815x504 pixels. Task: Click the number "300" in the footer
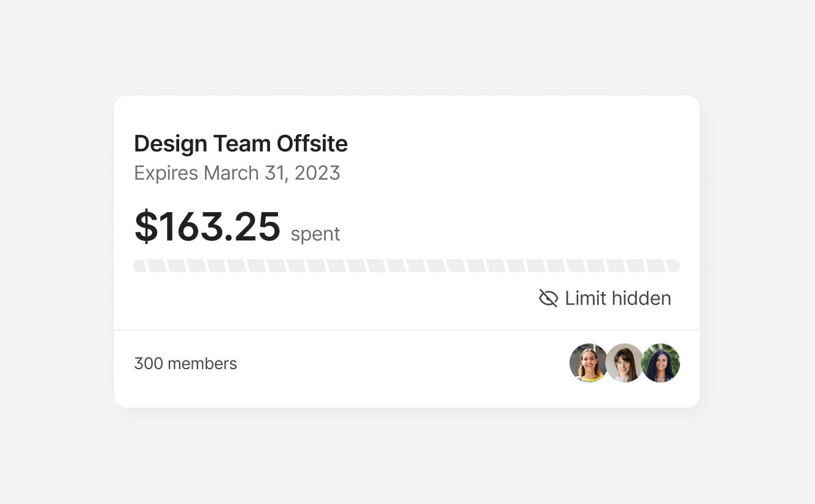pos(148,364)
